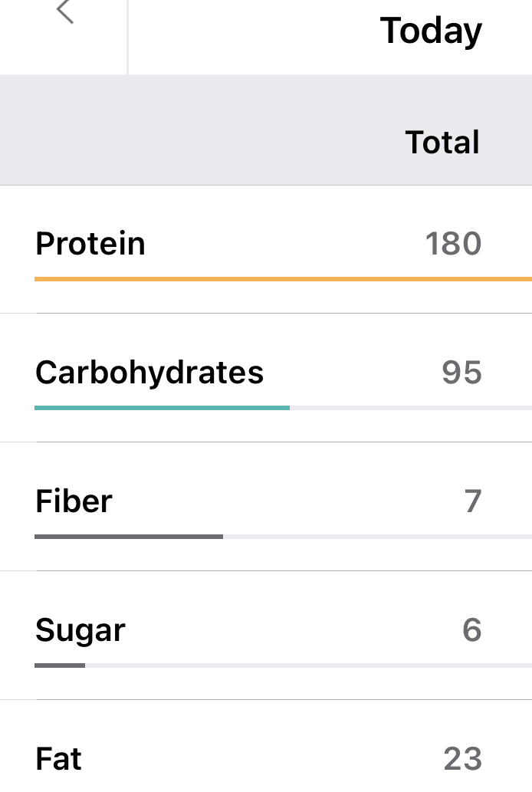Click the Sugar total value 6

(x=472, y=630)
